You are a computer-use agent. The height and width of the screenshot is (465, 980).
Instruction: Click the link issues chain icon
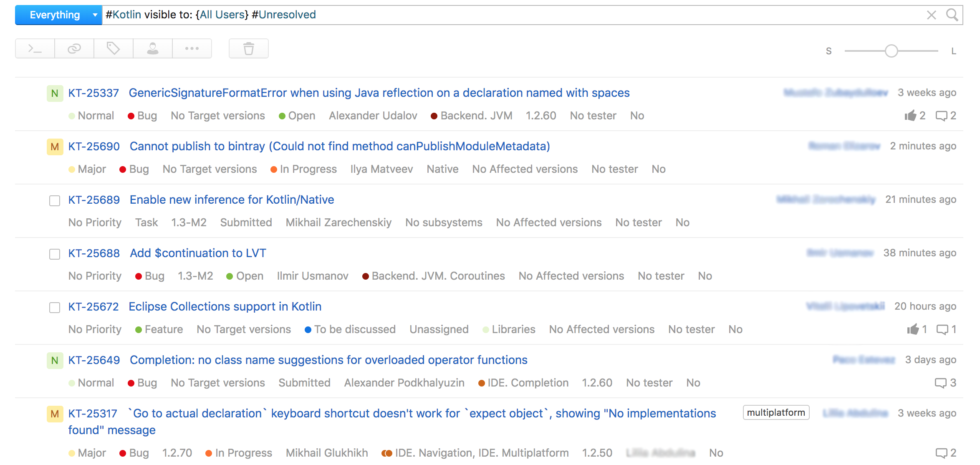click(x=74, y=49)
